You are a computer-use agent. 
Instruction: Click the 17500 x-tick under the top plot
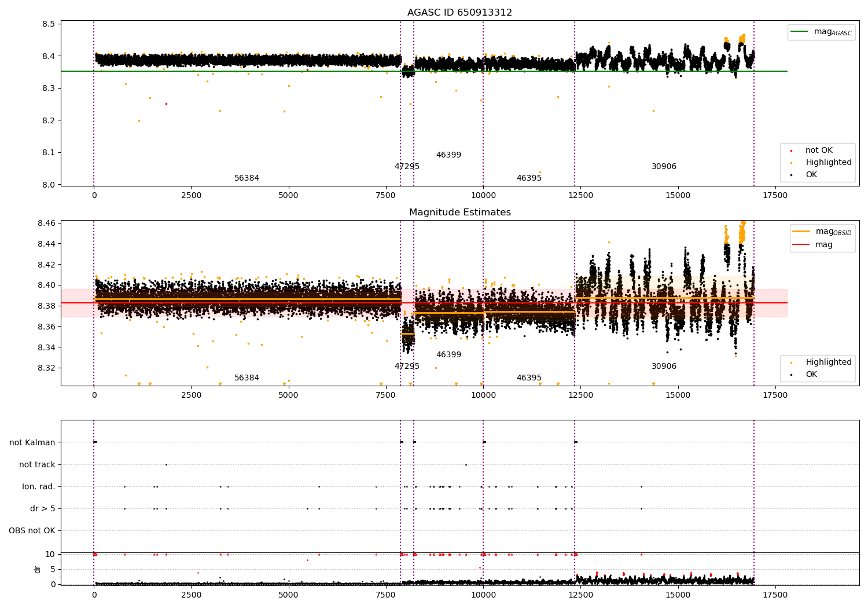(775, 196)
